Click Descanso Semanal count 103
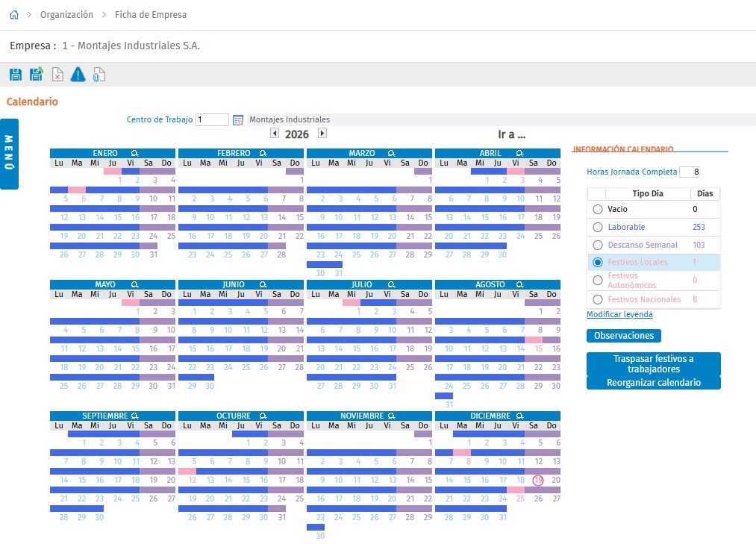The image size is (756, 544). (x=699, y=245)
